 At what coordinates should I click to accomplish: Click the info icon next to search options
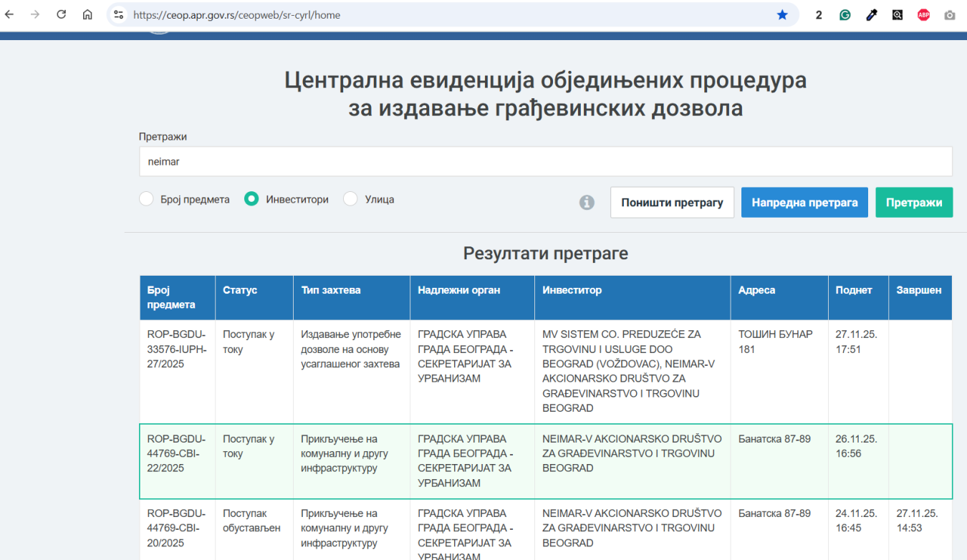pyautogui.click(x=587, y=203)
